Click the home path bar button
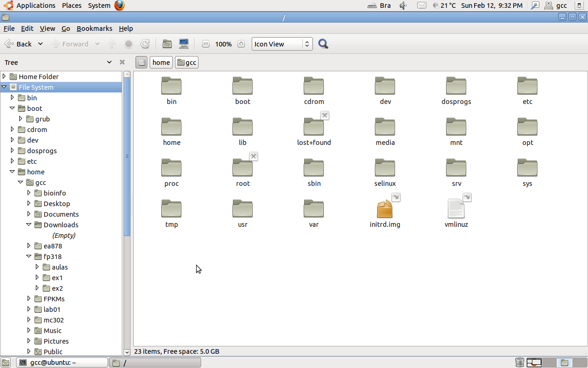588x368 pixels. (x=161, y=63)
